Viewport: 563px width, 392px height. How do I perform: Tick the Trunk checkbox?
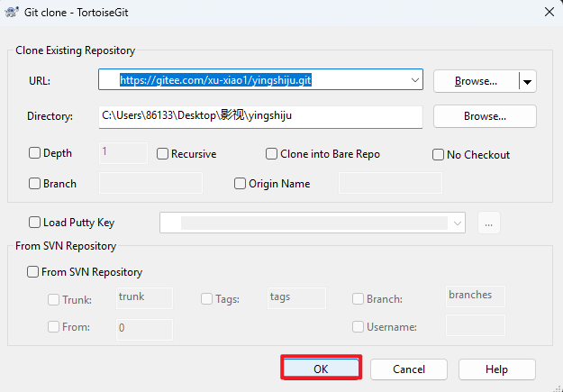click(x=53, y=299)
